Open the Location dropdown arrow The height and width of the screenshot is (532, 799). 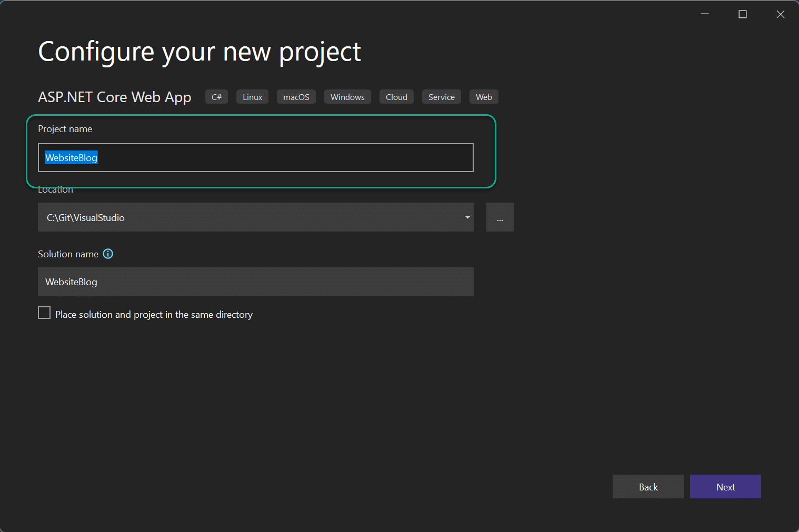(467, 217)
